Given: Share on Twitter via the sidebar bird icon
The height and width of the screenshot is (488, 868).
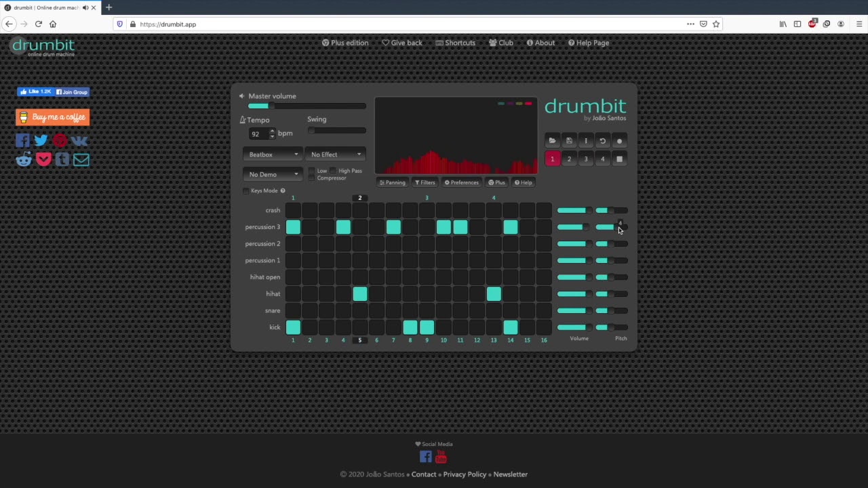Looking at the screenshot, I should pyautogui.click(x=41, y=140).
